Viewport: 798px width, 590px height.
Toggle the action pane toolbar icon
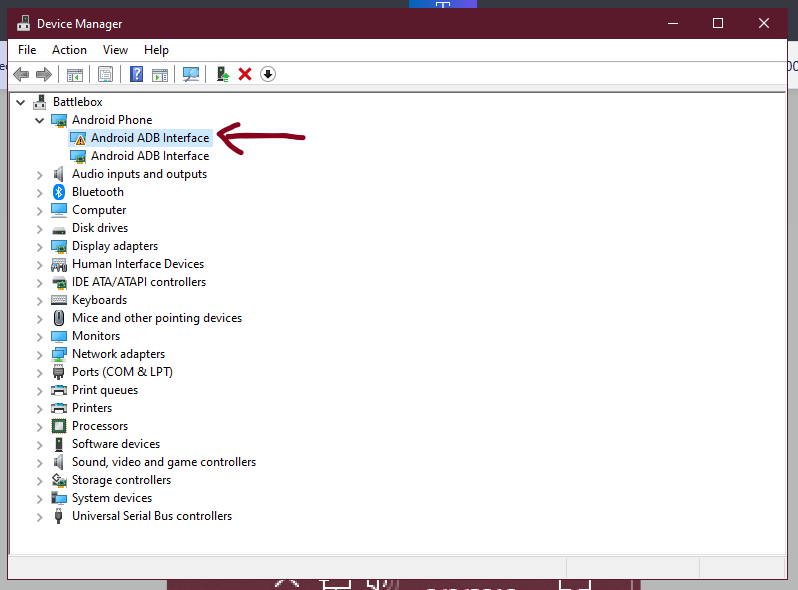point(160,74)
